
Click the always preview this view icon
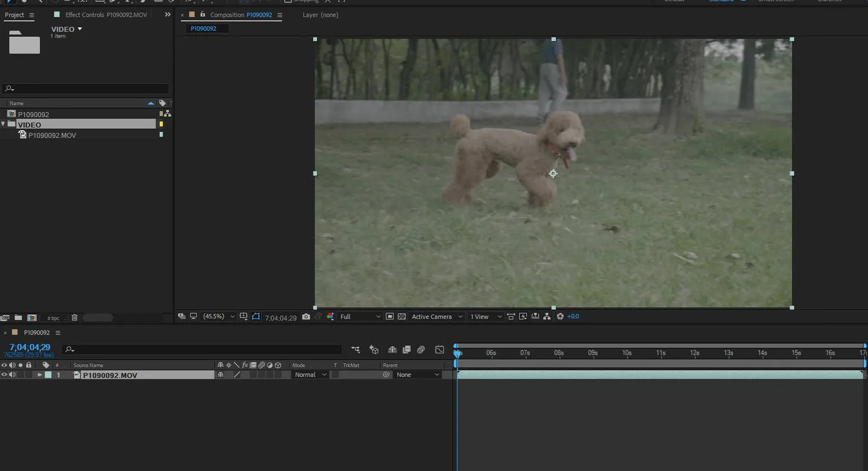[181, 317]
